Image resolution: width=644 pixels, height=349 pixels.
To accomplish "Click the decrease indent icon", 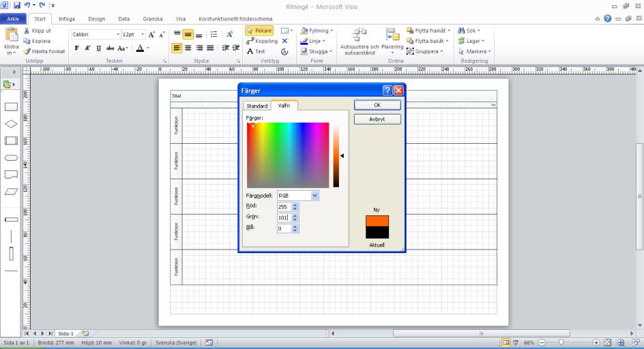I will coord(225,48).
